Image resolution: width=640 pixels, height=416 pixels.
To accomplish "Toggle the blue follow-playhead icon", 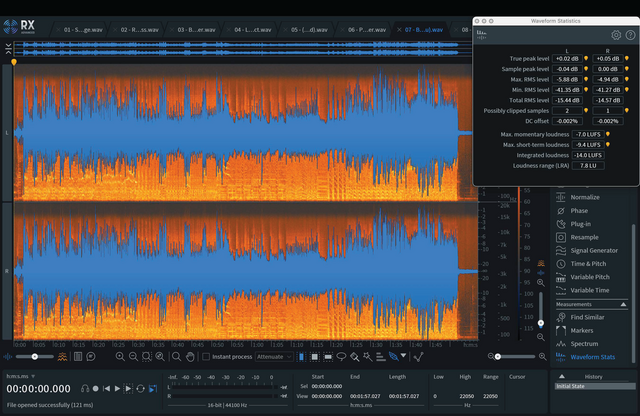I will coord(153,389).
